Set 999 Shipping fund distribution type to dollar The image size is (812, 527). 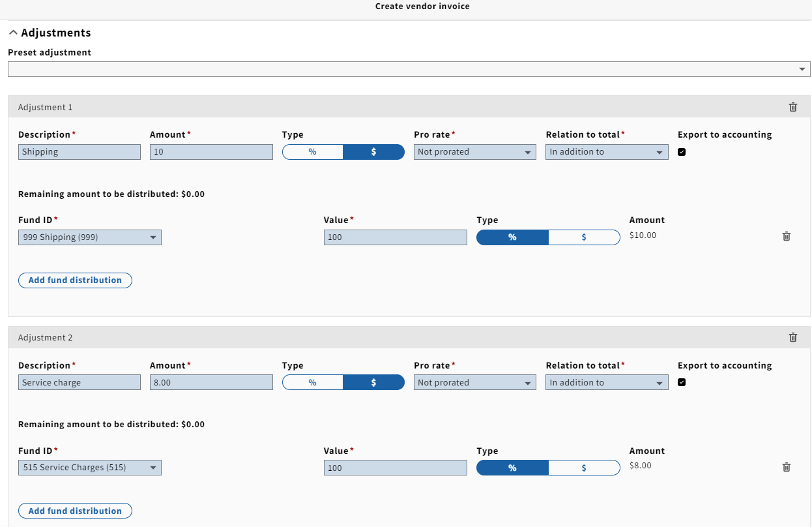pyautogui.click(x=584, y=237)
